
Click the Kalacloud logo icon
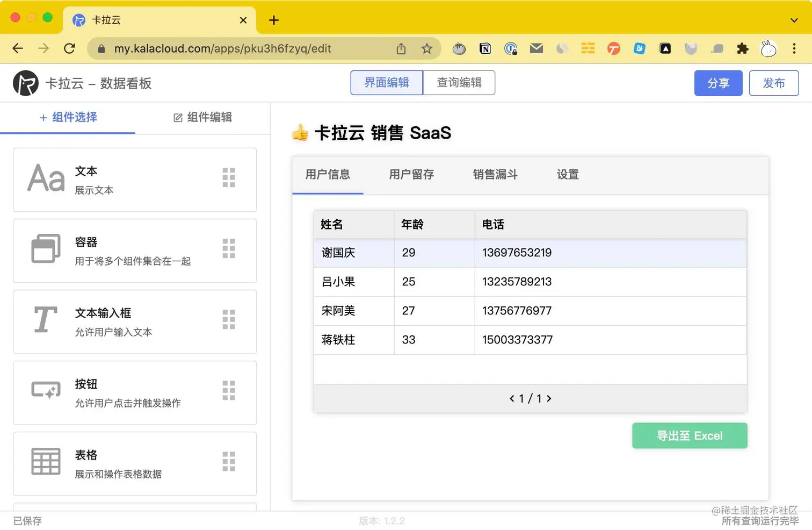[26, 83]
